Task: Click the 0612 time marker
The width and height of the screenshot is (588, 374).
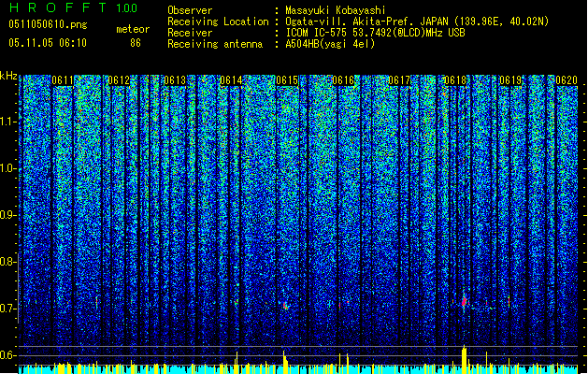Action: tap(119, 80)
